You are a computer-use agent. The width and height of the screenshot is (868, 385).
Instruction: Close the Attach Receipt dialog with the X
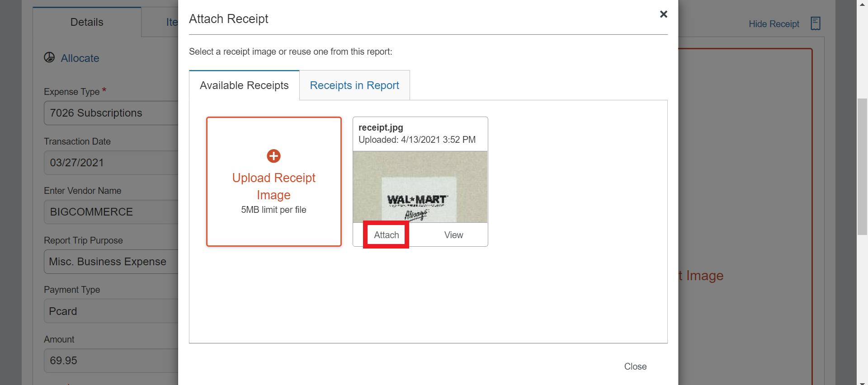[x=663, y=14]
